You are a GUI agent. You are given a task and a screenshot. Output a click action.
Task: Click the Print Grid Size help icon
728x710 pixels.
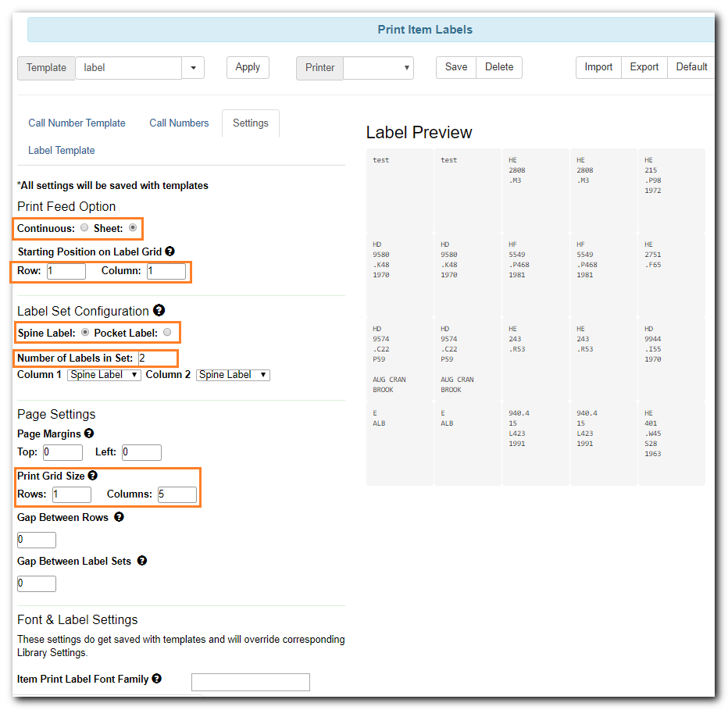point(93,475)
